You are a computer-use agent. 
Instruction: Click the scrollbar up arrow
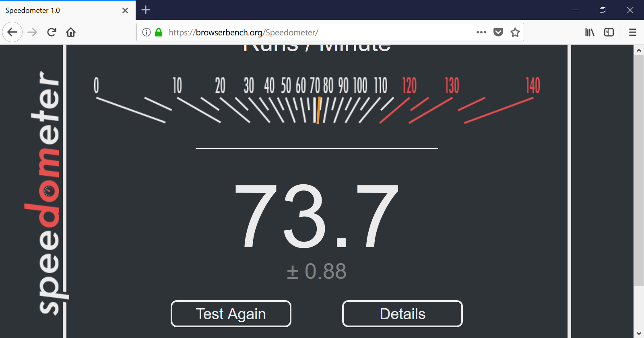639,51
